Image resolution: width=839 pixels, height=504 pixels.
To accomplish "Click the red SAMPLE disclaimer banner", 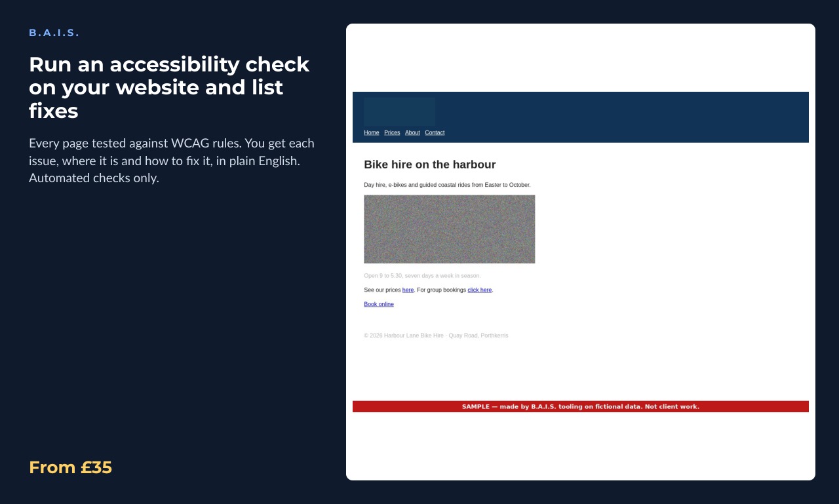I will (581, 406).
